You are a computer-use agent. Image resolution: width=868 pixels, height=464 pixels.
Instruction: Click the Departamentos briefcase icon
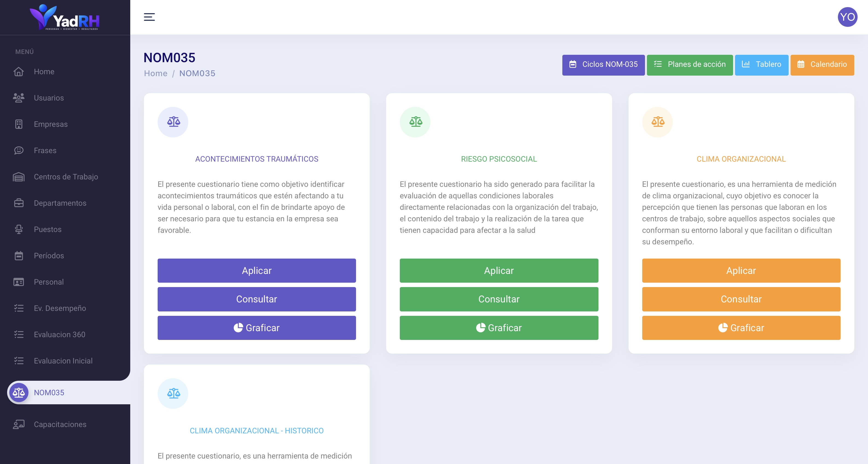19,203
